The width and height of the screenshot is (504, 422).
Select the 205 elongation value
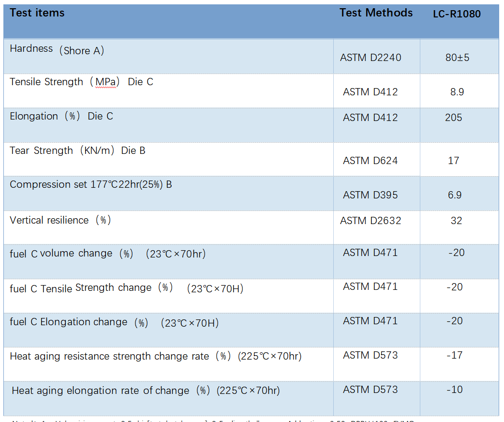click(454, 118)
